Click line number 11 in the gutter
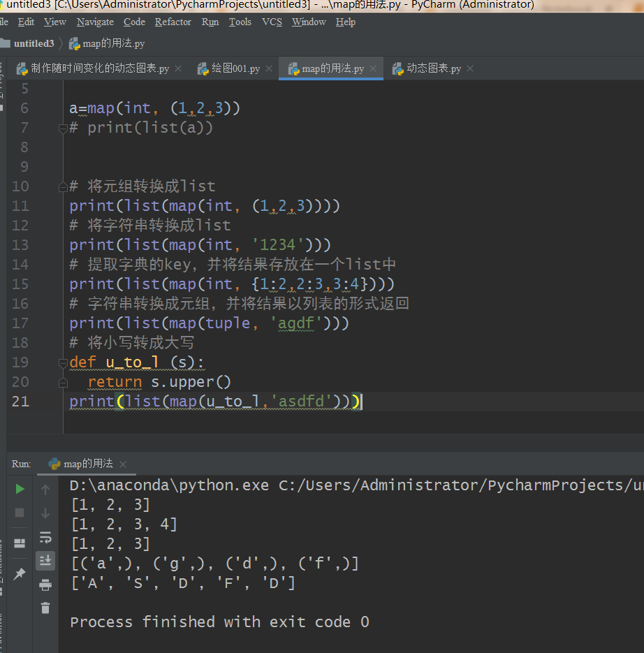Viewport: 644px width, 653px height. (20, 206)
